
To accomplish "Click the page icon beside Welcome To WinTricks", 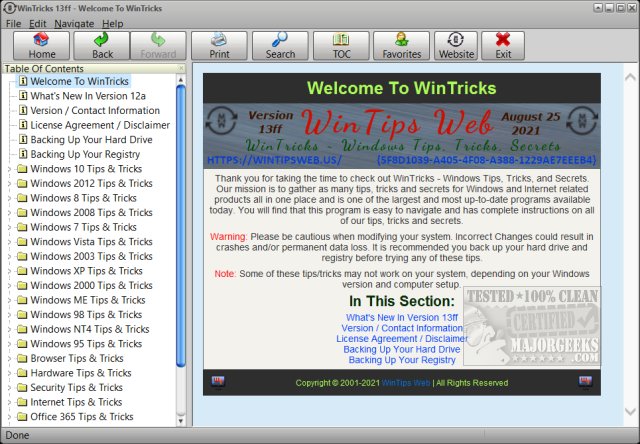I will coord(23,81).
